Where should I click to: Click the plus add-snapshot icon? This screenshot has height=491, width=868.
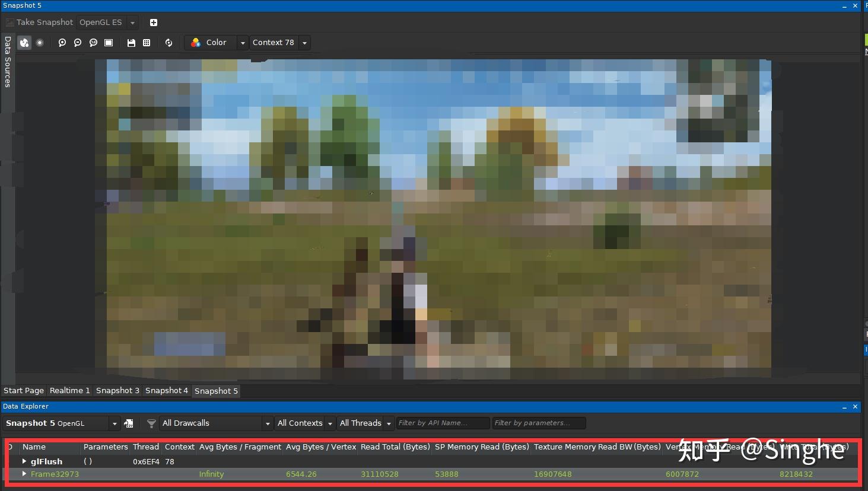coord(154,23)
